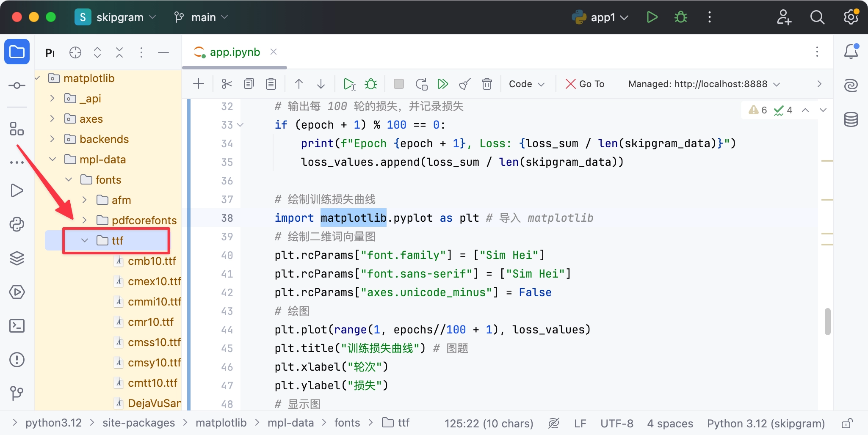Run cell and select below
This screenshot has height=435, width=868.
click(349, 84)
